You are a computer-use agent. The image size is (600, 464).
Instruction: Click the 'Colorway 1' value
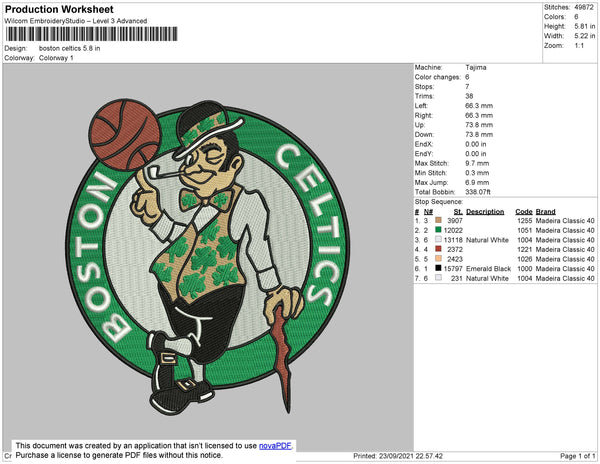56,58
